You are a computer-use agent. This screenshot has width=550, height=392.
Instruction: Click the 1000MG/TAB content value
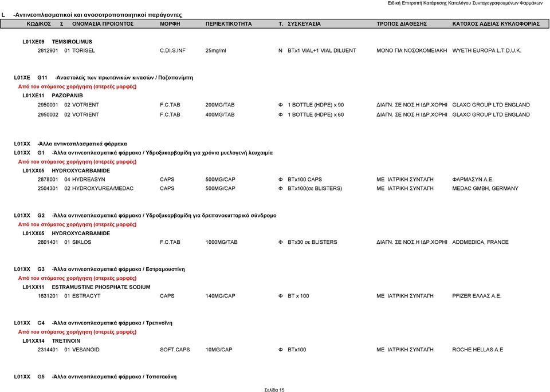(221, 242)
